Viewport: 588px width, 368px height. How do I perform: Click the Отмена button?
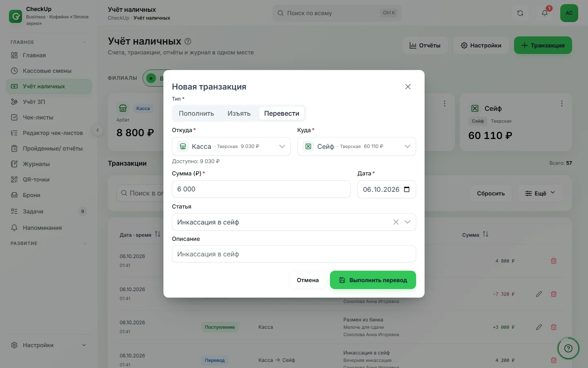(308, 280)
